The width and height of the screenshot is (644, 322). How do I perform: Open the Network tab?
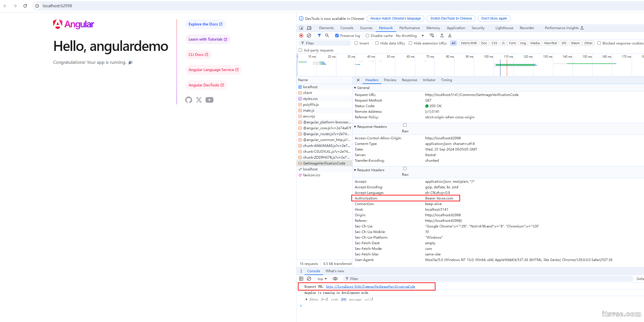tap(386, 28)
